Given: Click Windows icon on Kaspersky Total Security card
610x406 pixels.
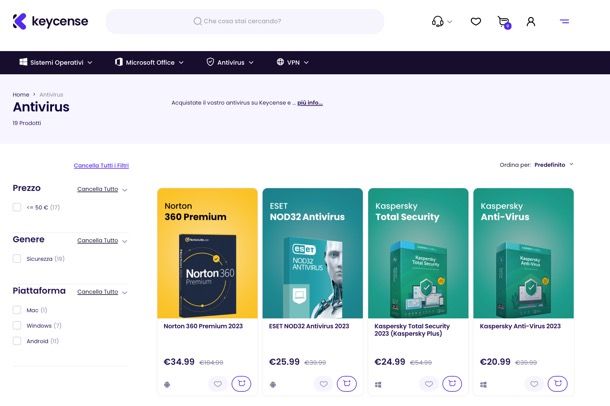Looking at the screenshot, I should (x=378, y=385).
